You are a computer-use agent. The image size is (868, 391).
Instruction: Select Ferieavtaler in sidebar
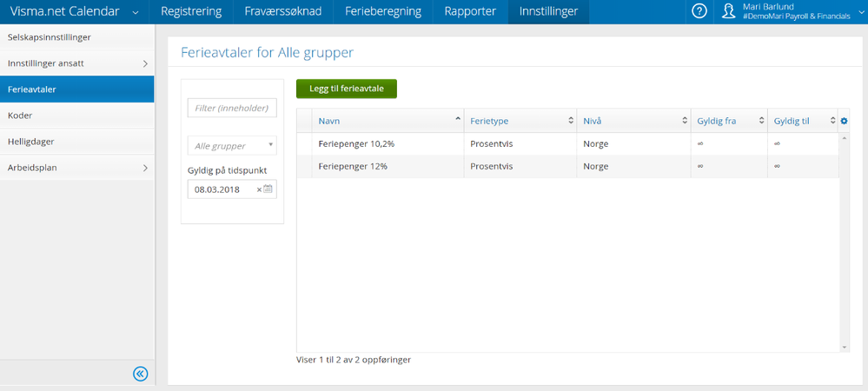77,89
